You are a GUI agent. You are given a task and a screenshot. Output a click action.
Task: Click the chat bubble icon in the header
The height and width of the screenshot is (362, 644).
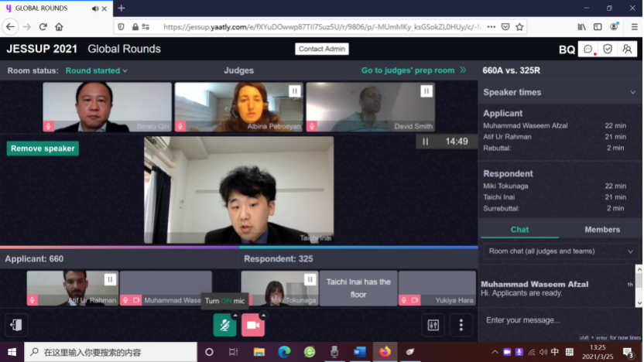pos(588,49)
